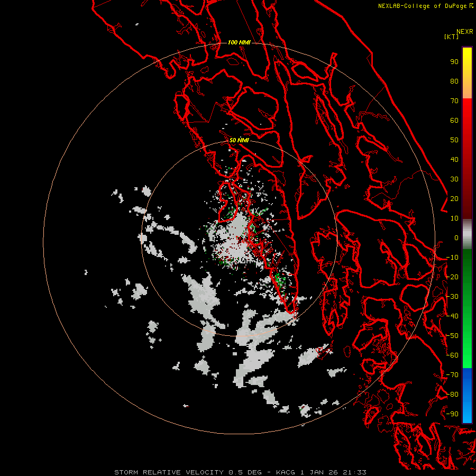Click the 100 NMI range ring label
476x476 pixels.
tap(239, 42)
